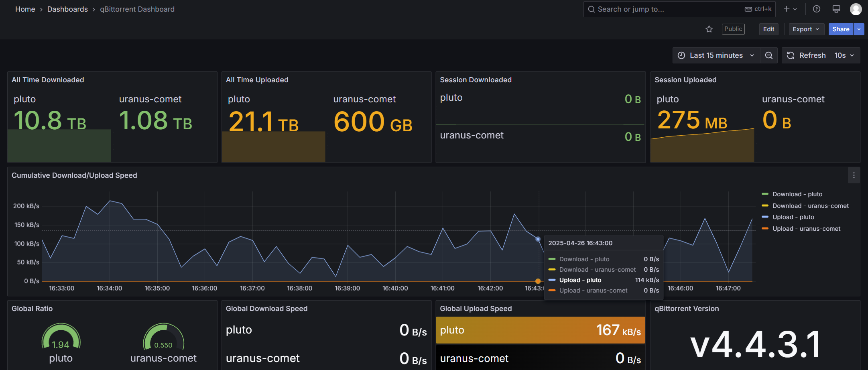Viewport: 868px width, 370px height.
Task: Click the Edit dashboard button
Action: click(x=768, y=29)
